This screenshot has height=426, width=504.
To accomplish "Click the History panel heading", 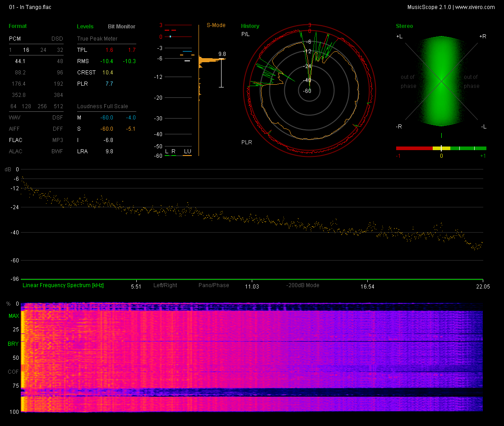I will [250, 26].
